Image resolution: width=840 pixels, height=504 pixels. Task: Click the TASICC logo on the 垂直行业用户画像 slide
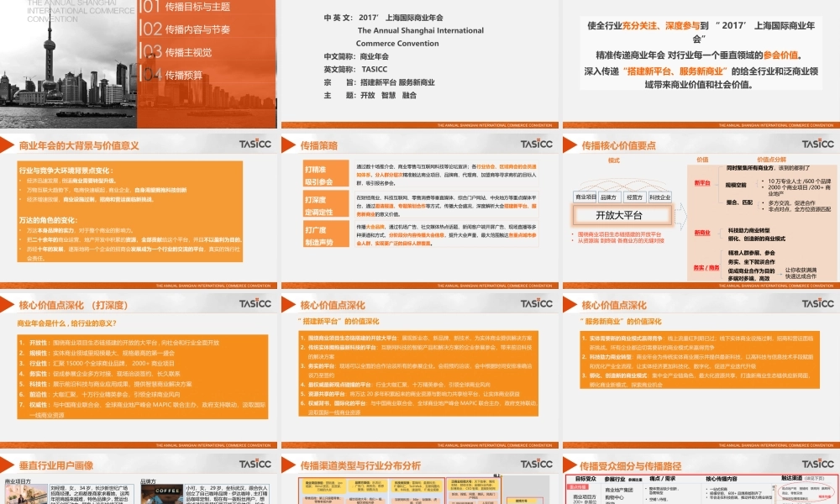click(x=255, y=462)
